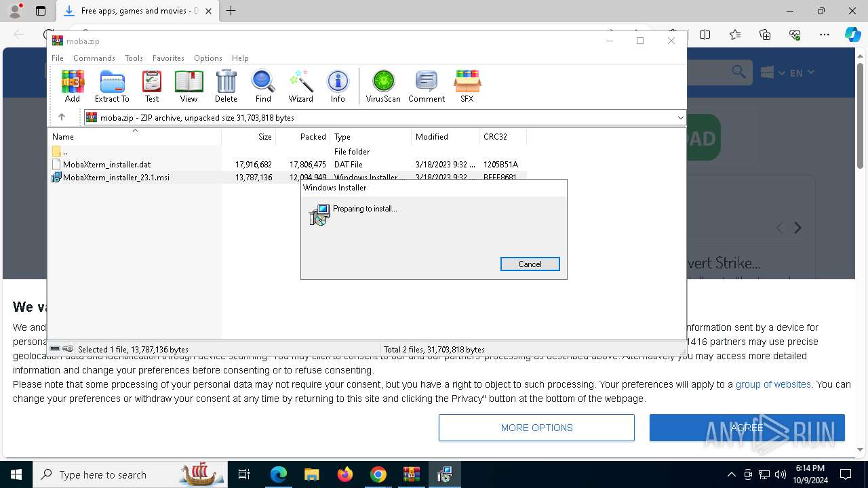The height and width of the screenshot is (488, 868).
Task: Click the AGREE consent button
Action: point(747,428)
